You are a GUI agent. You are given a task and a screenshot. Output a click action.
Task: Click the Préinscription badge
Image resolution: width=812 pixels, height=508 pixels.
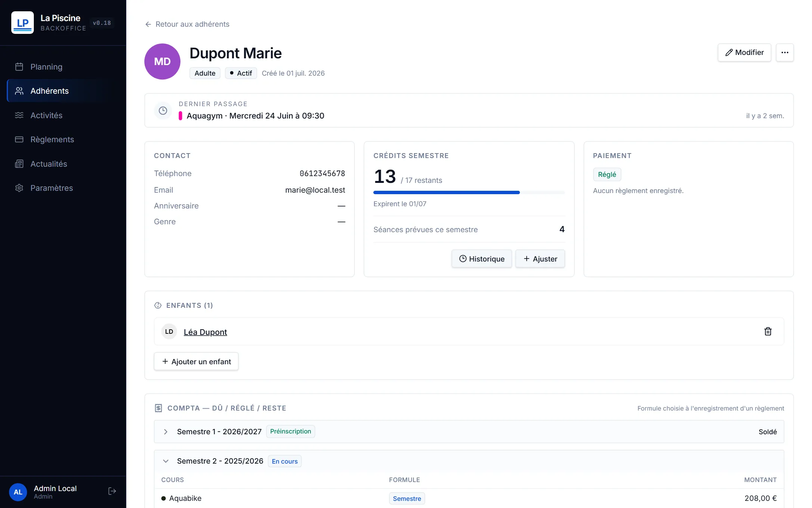[291, 431]
